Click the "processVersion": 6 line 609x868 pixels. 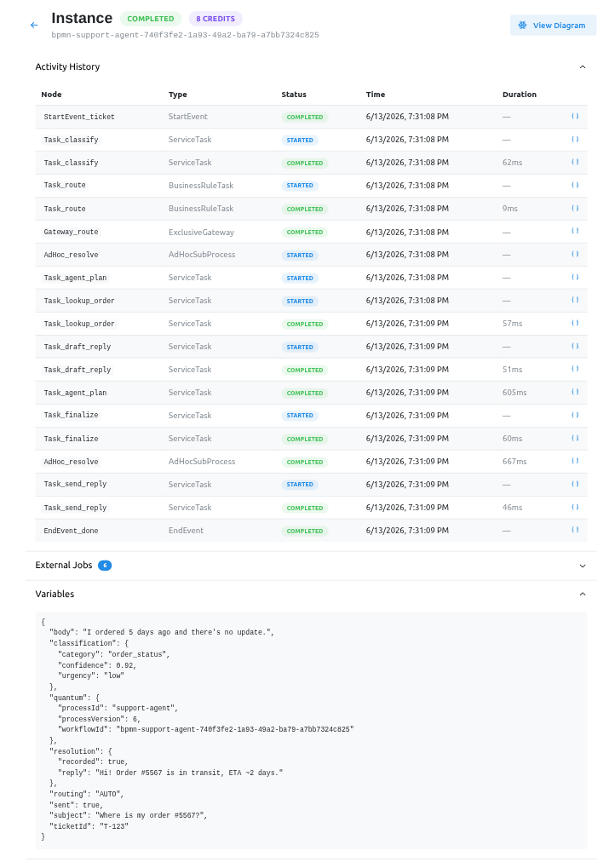tap(99, 719)
